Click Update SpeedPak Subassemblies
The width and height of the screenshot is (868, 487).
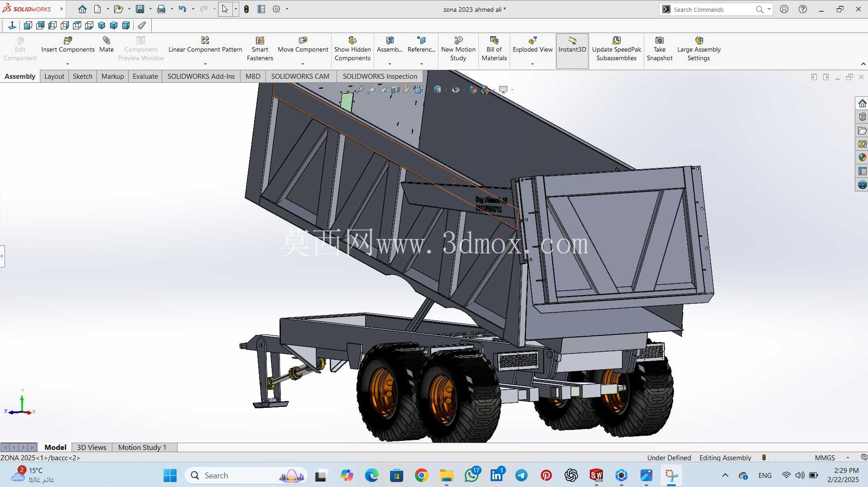(x=617, y=49)
